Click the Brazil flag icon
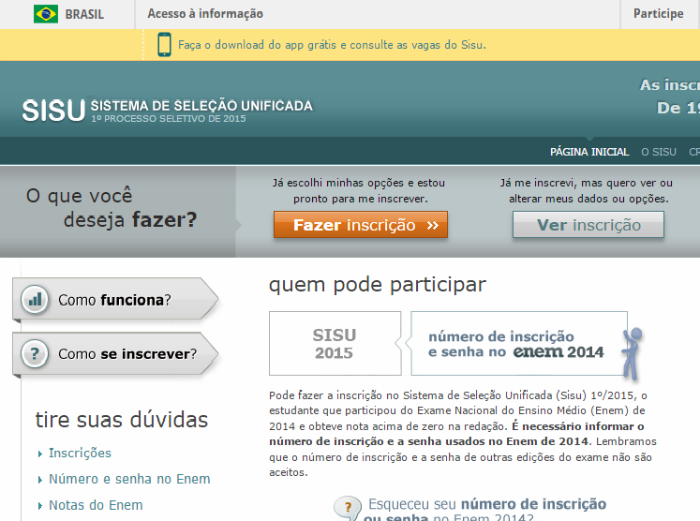 coord(45,14)
